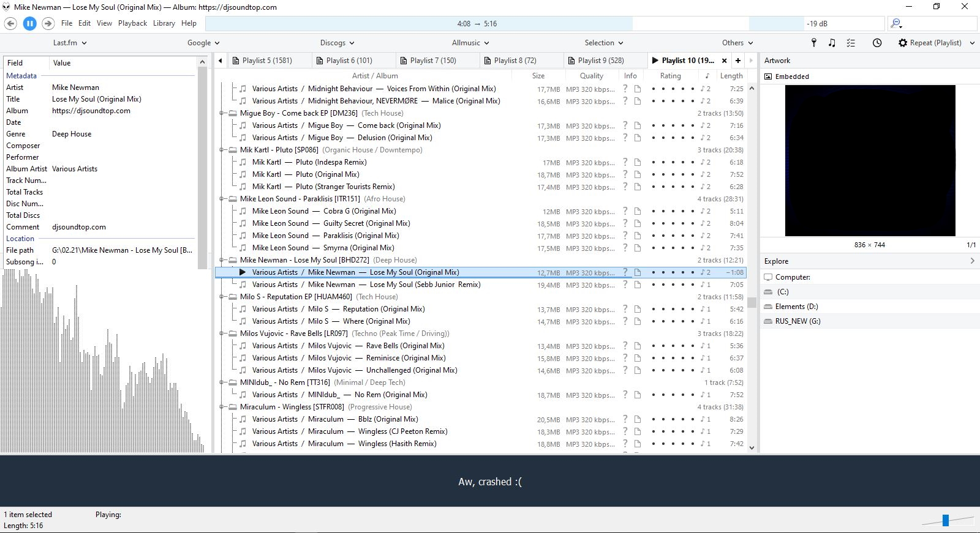Close the Playlist 10 tab
Viewport: 980px width, 533px height.
(724, 61)
